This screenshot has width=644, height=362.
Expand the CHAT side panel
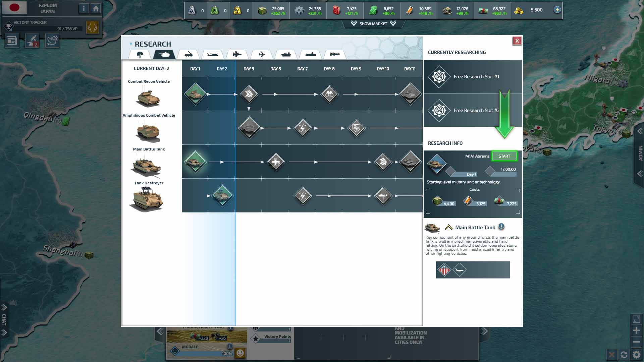[x=4, y=319]
